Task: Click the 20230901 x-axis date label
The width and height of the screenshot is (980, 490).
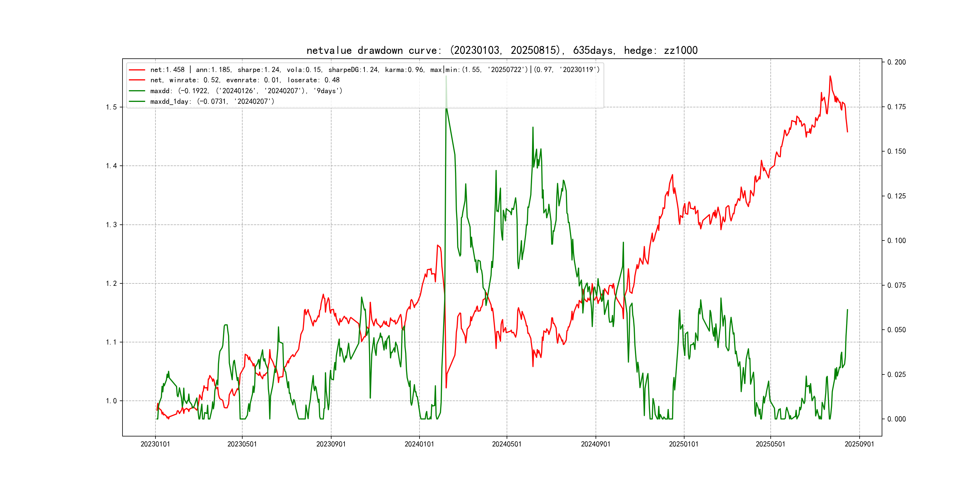Action: point(331,444)
